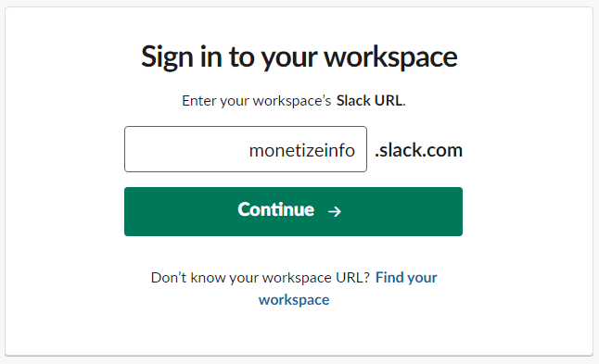The image size is (599, 364).
Task: Click the arrow icon beside Continue
Action: [335, 211]
